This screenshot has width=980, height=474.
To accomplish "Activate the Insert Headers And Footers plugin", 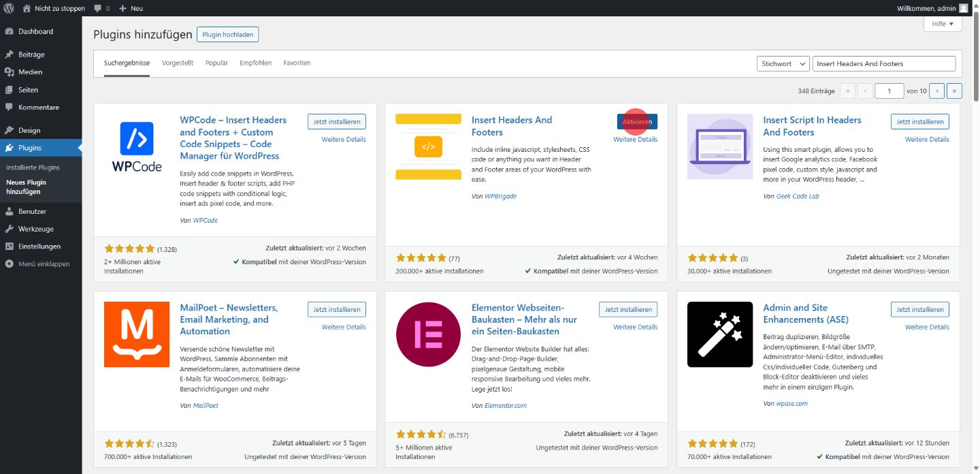I will point(637,121).
